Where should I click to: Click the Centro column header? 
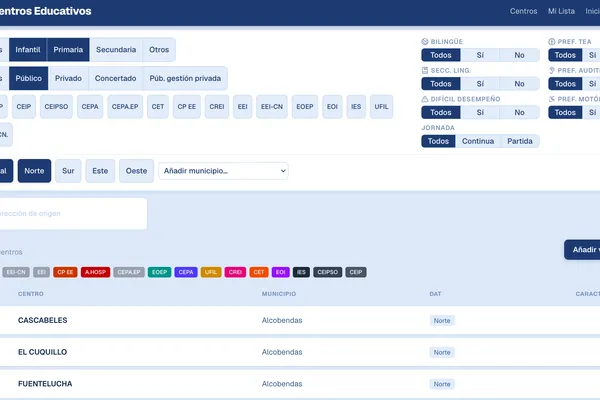click(x=31, y=294)
